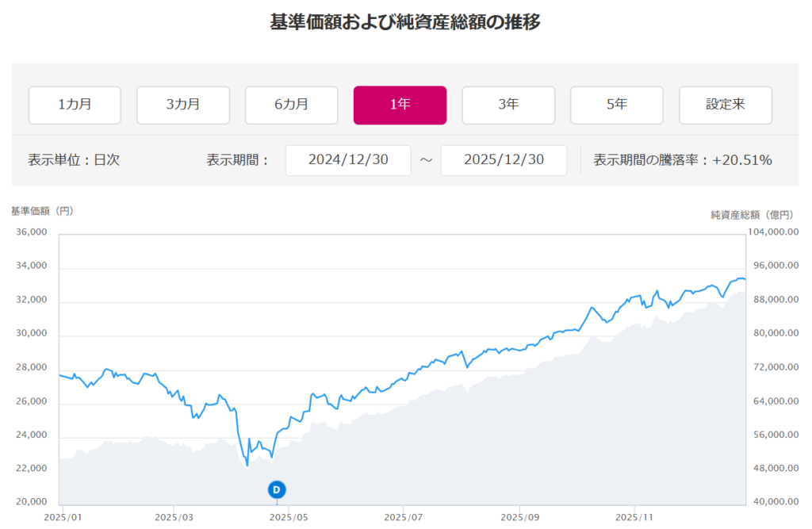
Task: Click the 表示期間の騰落率 +20.51% text
Action: pyautogui.click(x=682, y=160)
